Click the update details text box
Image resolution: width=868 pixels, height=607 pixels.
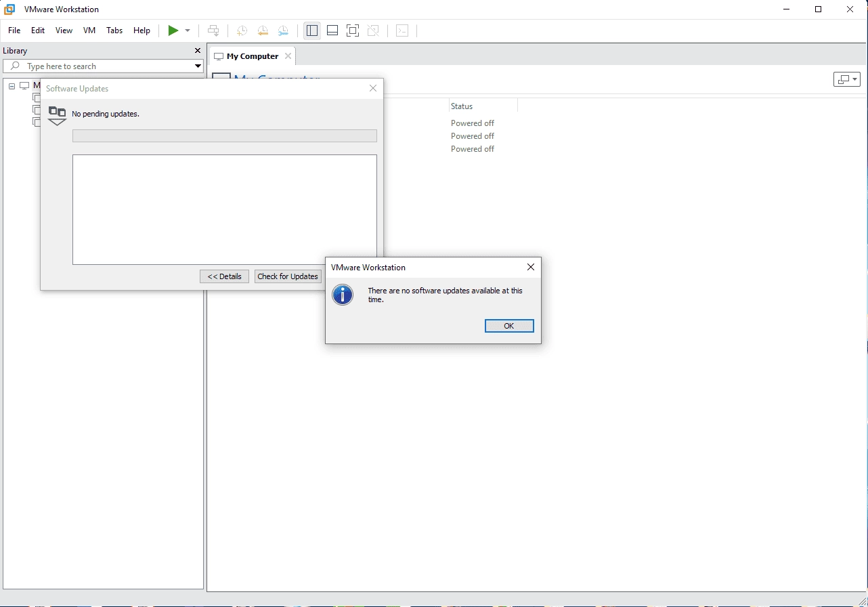click(x=225, y=209)
